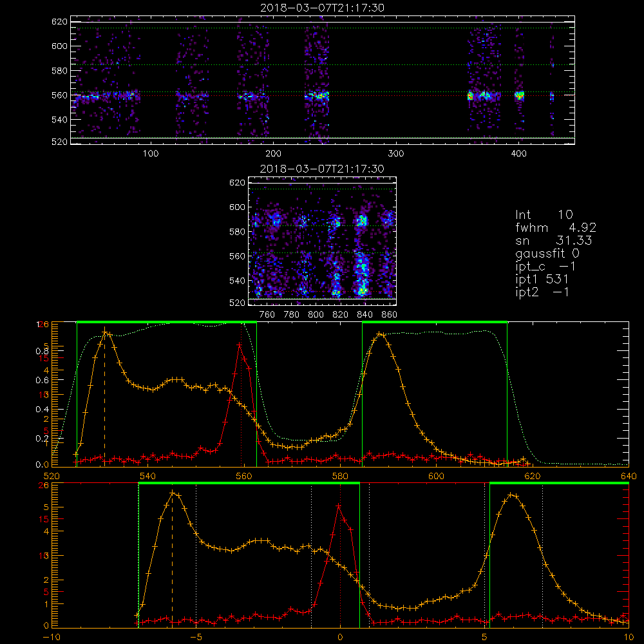Click the orange dashed vertical marker in the upper profile plot
This screenshot has width=644, height=644.
point(105,396)
